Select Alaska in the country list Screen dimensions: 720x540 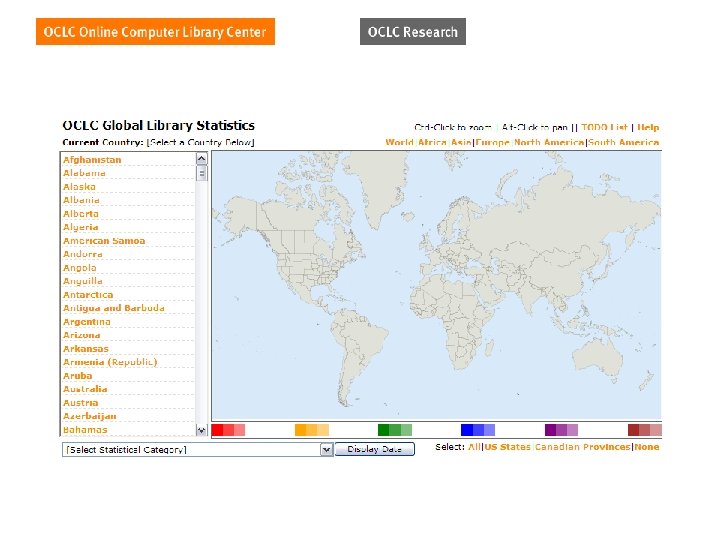[79, 186]
